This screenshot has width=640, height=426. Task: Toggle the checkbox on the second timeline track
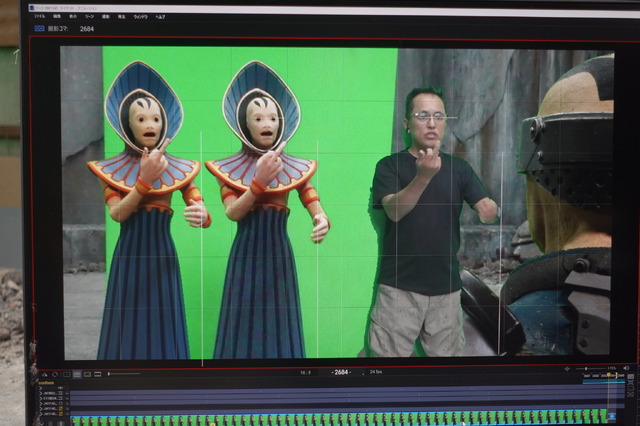coord(61,396)
